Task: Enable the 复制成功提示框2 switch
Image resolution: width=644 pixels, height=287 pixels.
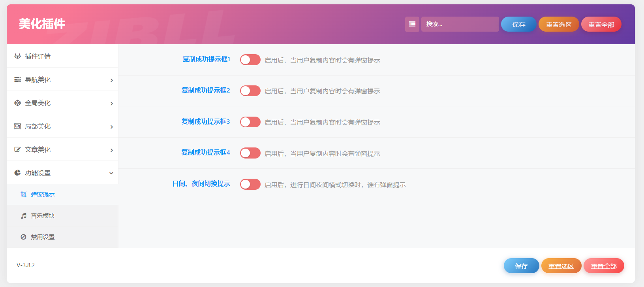Action: point(250,91)
